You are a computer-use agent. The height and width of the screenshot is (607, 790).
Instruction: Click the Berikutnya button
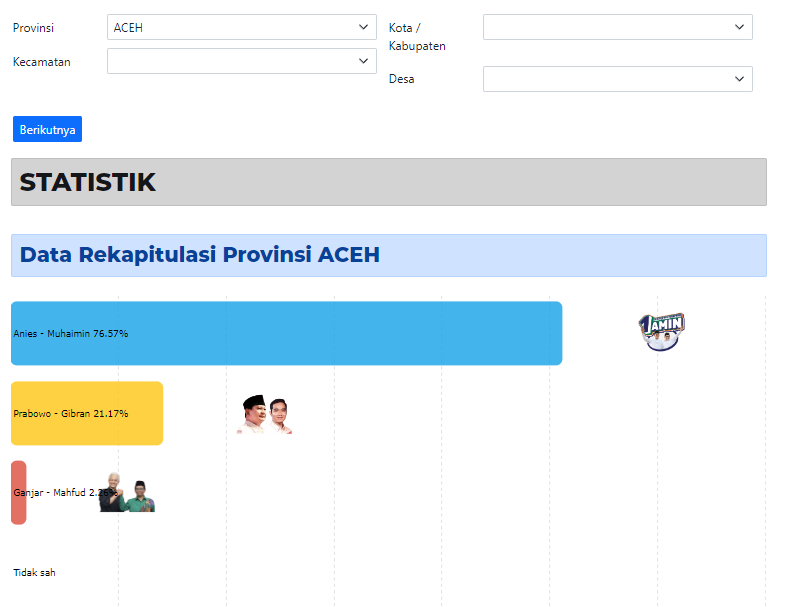click(x=47, y=129)
